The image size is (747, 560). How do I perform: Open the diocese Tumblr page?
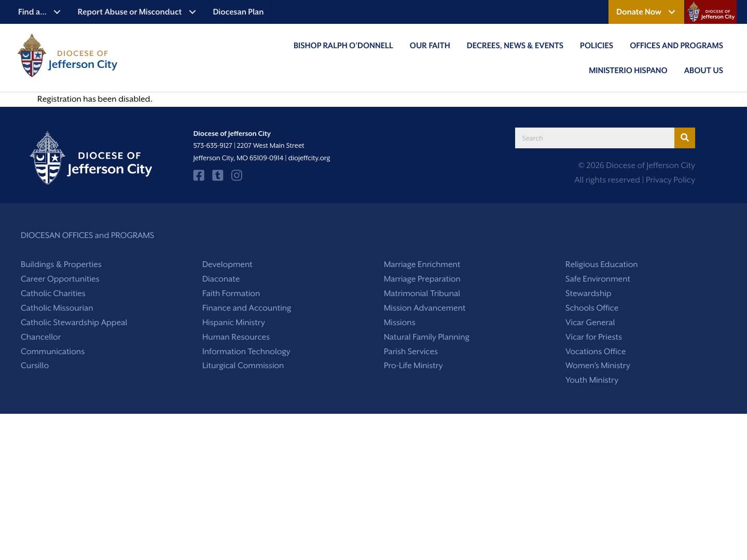click(x=217, y=175)
